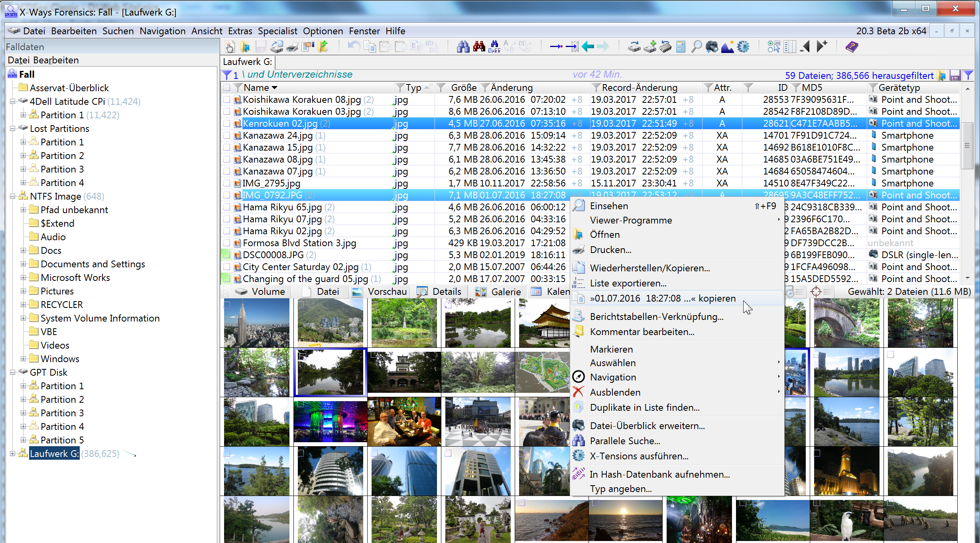Choose Wiederherstellen/Kopieren from context menu
Viewport: 980px width, 543px height.
(649, 268)
